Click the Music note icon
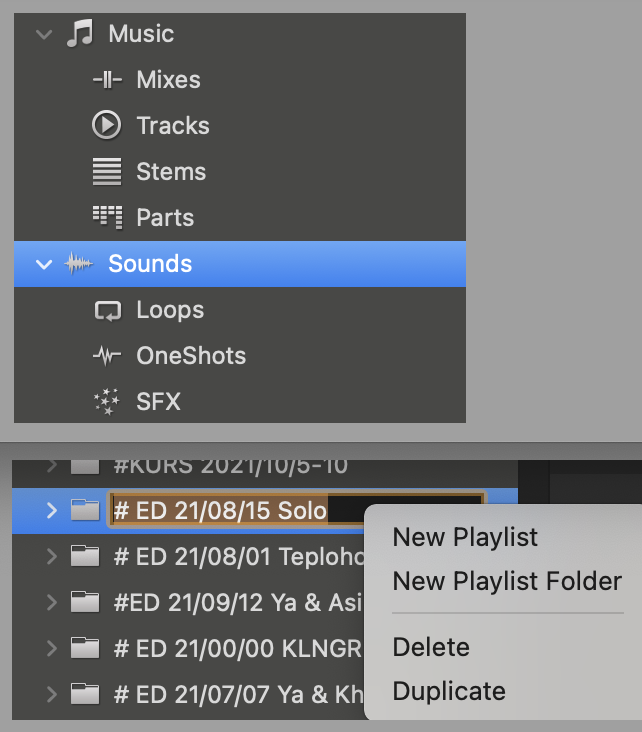The image size is (642, 732). pyautogui.click(x=78, y=34)
